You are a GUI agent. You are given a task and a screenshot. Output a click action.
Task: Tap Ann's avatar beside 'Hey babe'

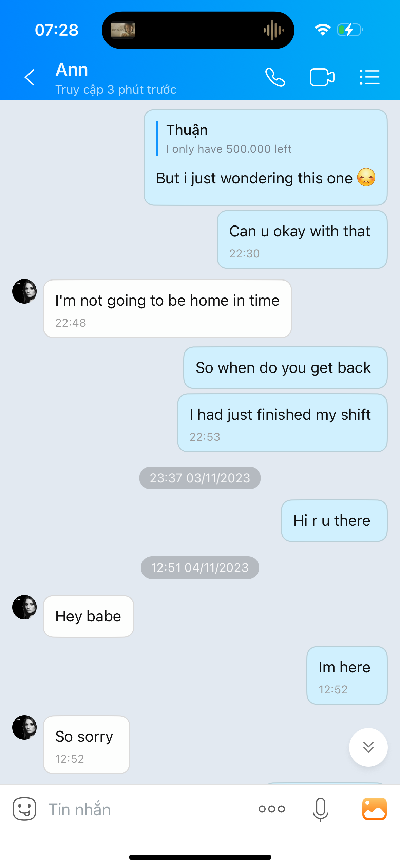(24, 607)
